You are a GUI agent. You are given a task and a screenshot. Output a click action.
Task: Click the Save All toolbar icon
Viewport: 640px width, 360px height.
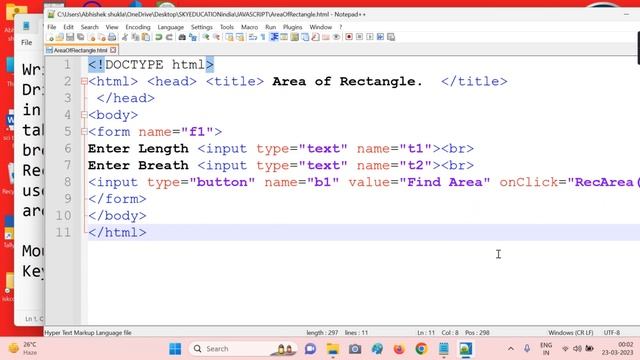coord(80,37)
